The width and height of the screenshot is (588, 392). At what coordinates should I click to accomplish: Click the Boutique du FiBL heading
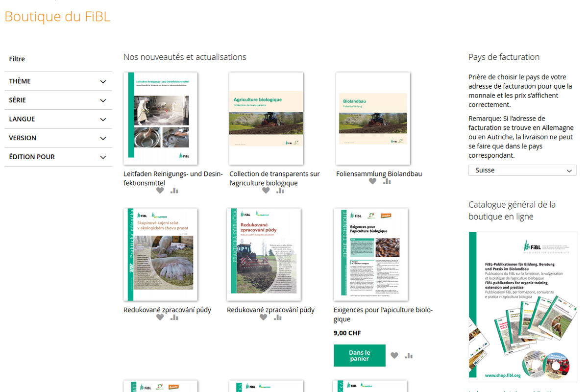[x=57, y=16]
